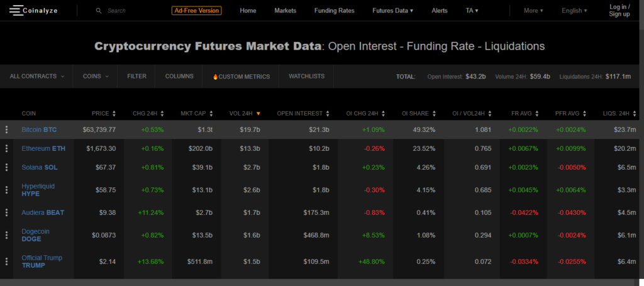The height and width of the screenshot is (286, 644).
Task: Expand the ALL CONTRACTS dropdown
Action: 37,76
